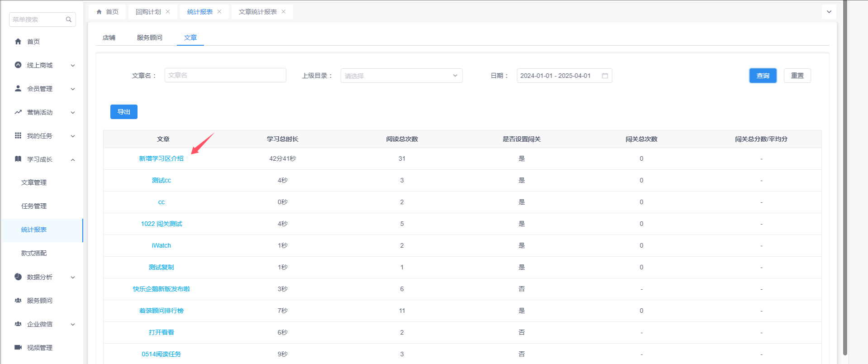Switch to the 店铺 tab
Screen dimensions: 868x364
coord(109,38)
